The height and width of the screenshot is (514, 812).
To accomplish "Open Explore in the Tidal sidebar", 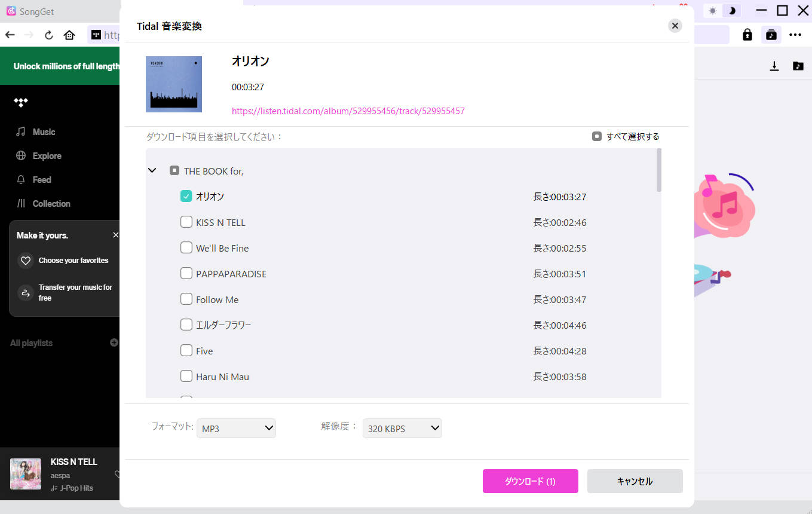I will pos(39,155).
